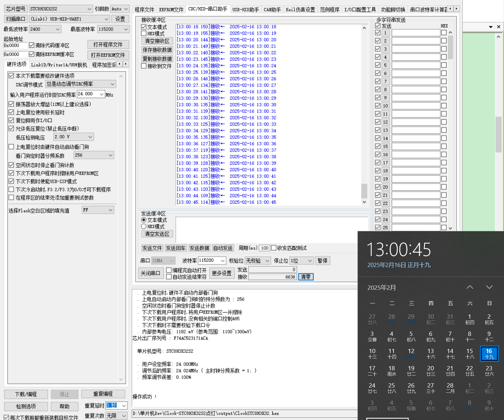Viewport: 504px width, 420px height.
Task: Enable 文本模式 in receive buffer
Action: [144, 27]
